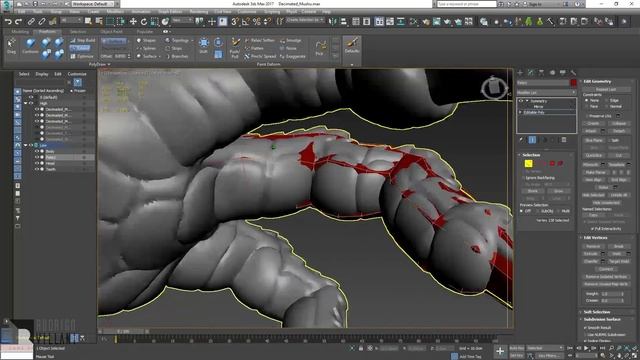This screenshot has height=360, width=640.
Task: Click Configure Modifier Sets icon
Action: pos(564,140)
